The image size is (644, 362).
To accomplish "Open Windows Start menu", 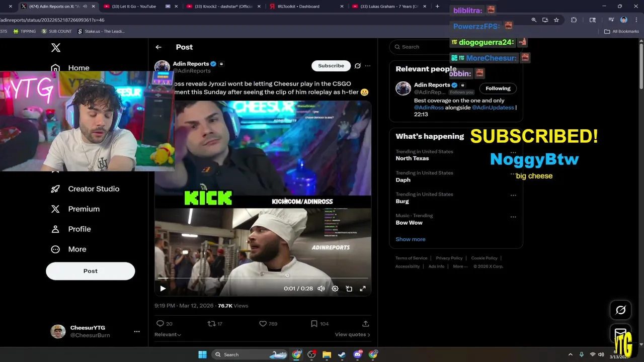I will 202,354.
